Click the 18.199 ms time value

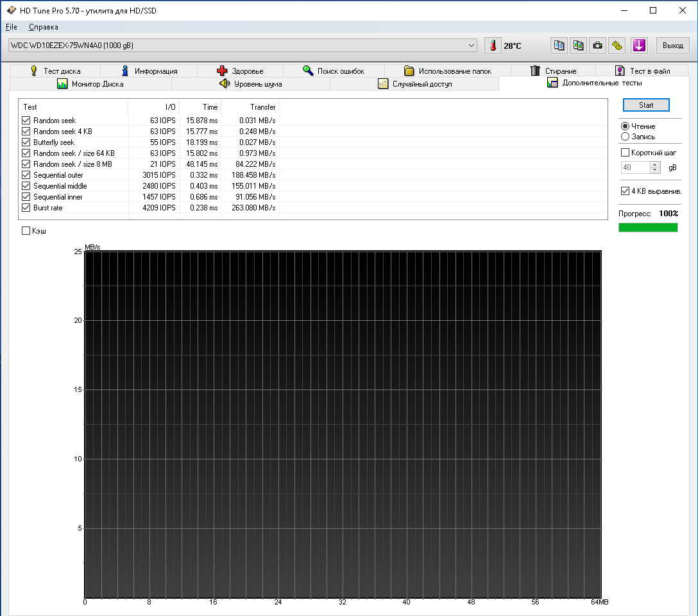[201, 142]
